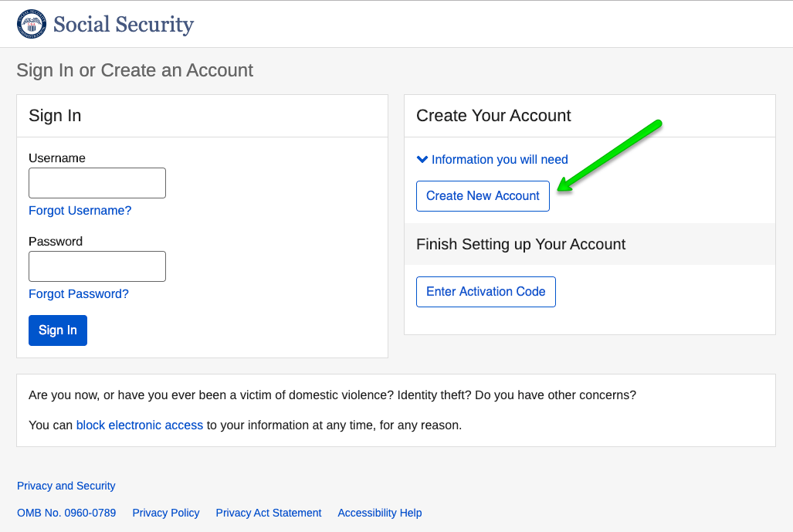Image resolution: width=793 pixels, height=532 pixels.
Task: Focus the Password input field
Action: [x=97, y=266]
